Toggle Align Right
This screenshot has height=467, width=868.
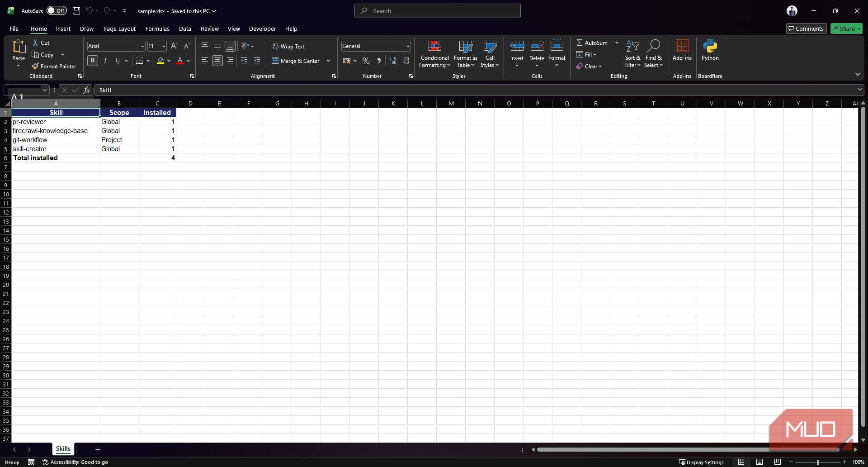click(x=230, y=61)
